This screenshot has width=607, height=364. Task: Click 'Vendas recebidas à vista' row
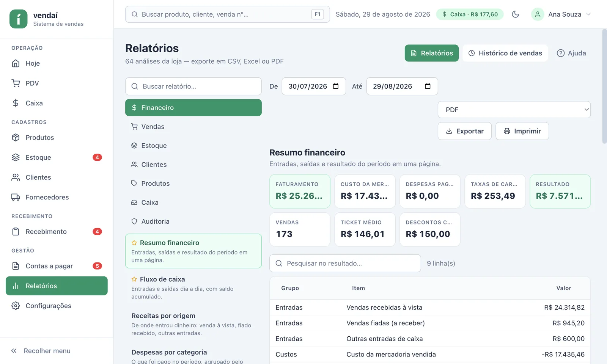[x=430, y=308]
